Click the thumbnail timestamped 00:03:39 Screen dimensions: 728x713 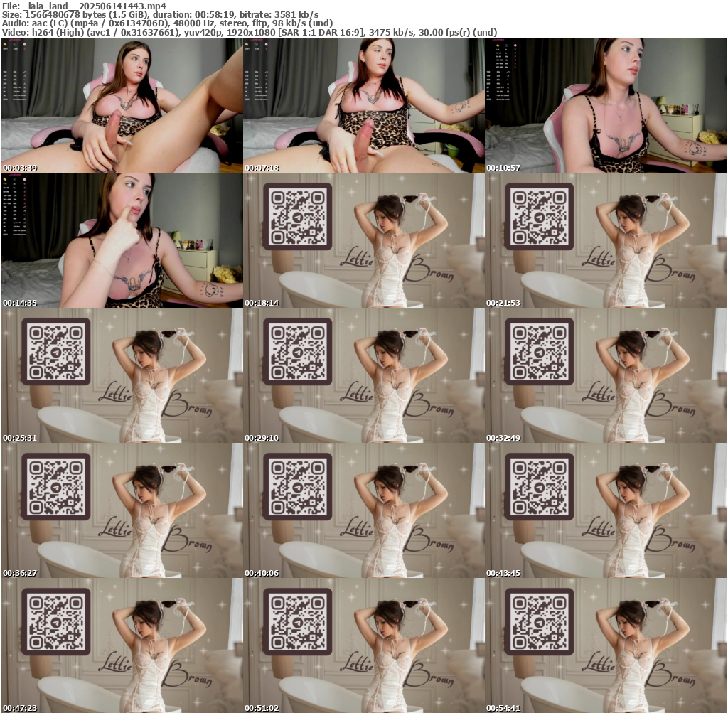pyautogui.click(x=122, y=105)
